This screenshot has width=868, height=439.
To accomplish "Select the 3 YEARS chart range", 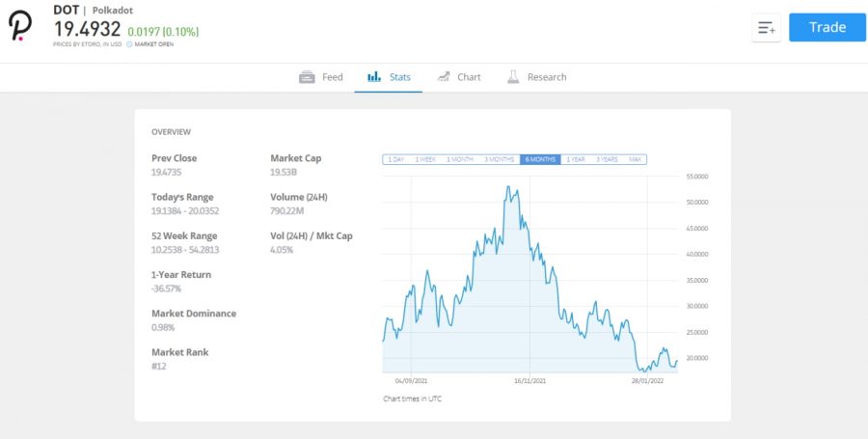I will (607, 159).
